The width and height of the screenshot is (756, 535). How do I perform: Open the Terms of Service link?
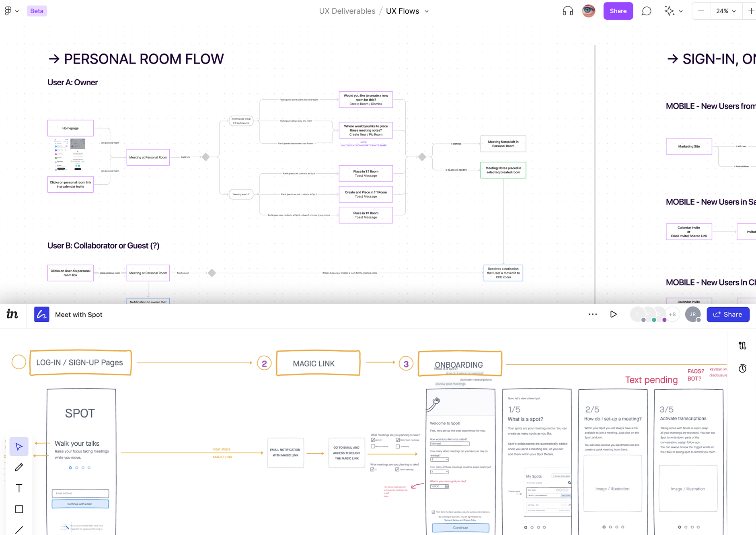452,520
